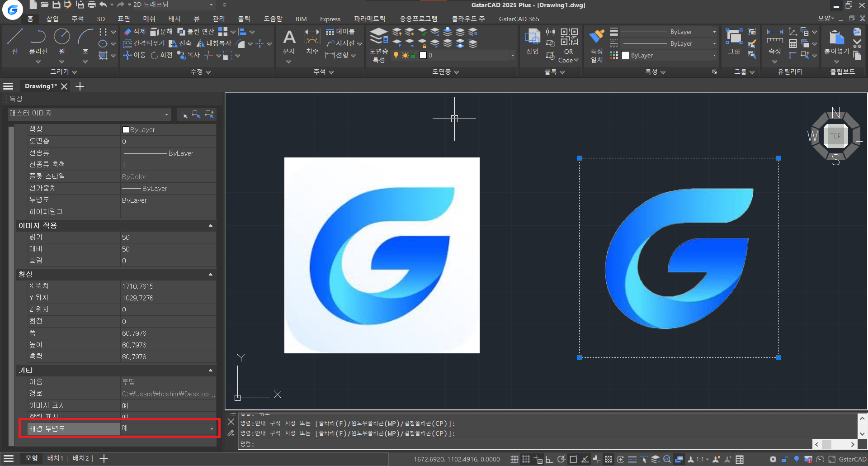This screenshot has height=466, width=868.
Task: Select the Arc (호) tool
Action: point(85,41)
